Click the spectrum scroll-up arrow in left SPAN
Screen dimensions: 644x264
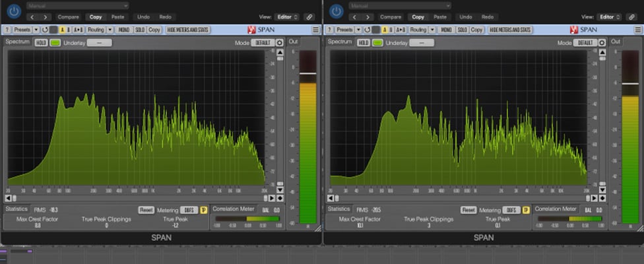pos(280,53)
